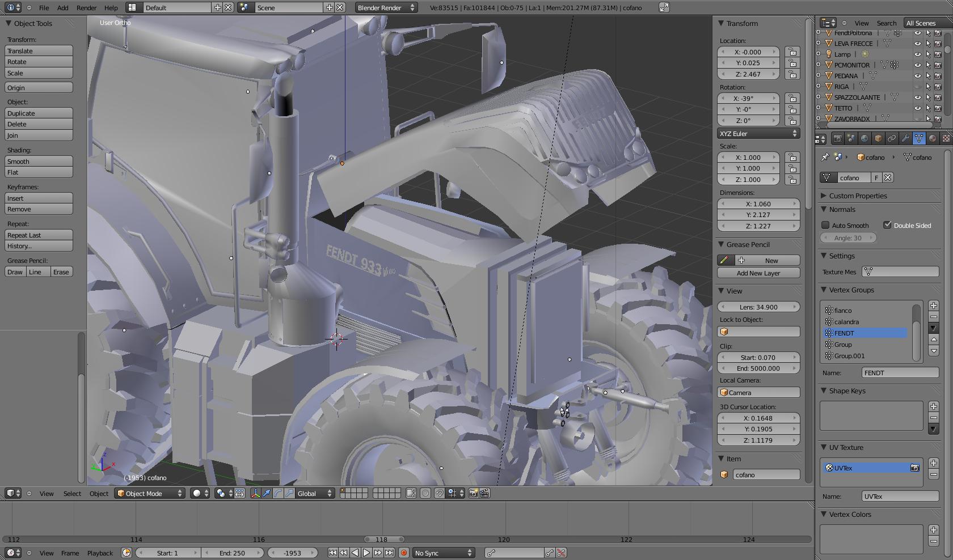953x560 pixels.
Task: Open the Add menu
Action: (62, 8)
